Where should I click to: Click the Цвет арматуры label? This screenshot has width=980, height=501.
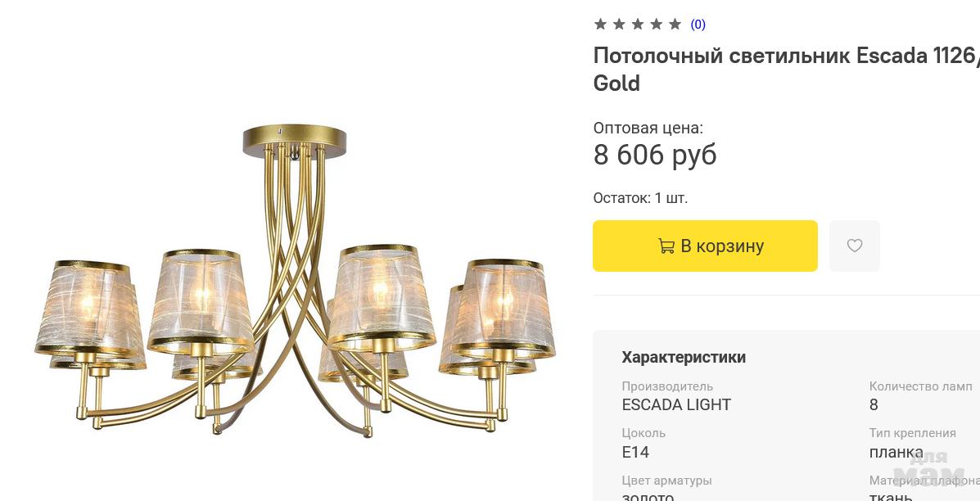click(x=667, y=481)
